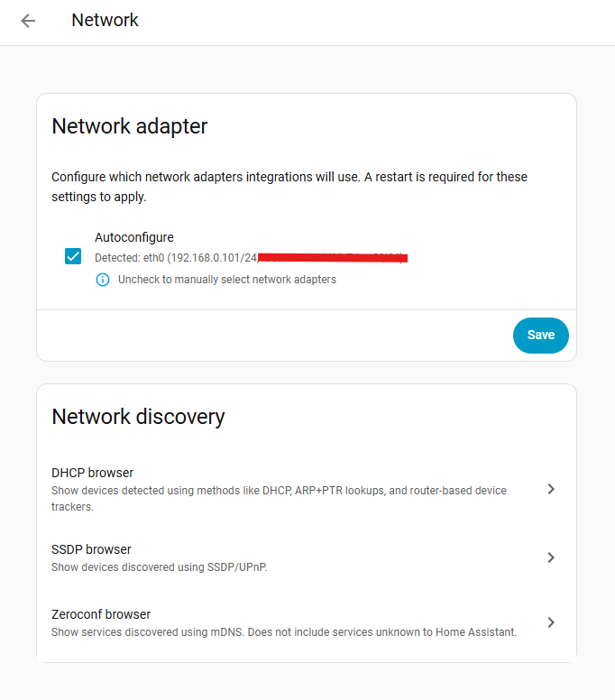Select the Zeroconf browser title
The image size is (615, 700).
[x=101, y=614]
